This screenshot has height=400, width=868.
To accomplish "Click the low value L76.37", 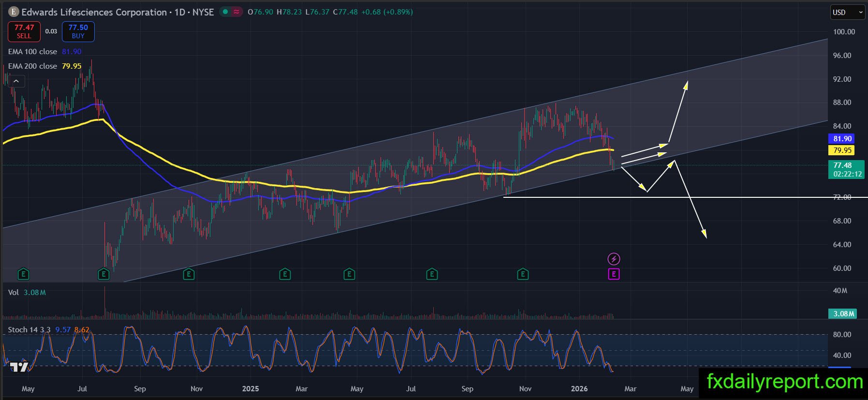I will (317, 12).
